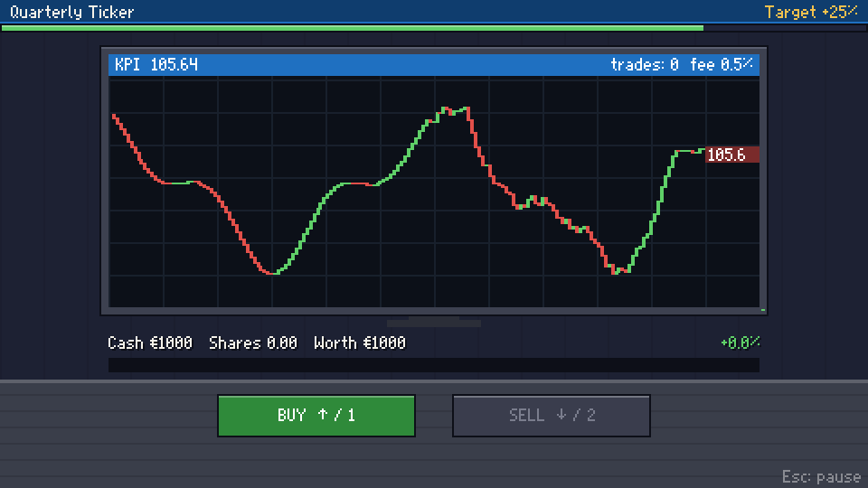Viewport: 868px width, 488px height.
Task: Click the '+0.0%' return indicator
Action: pyautogui.click(x=741, y=343)
